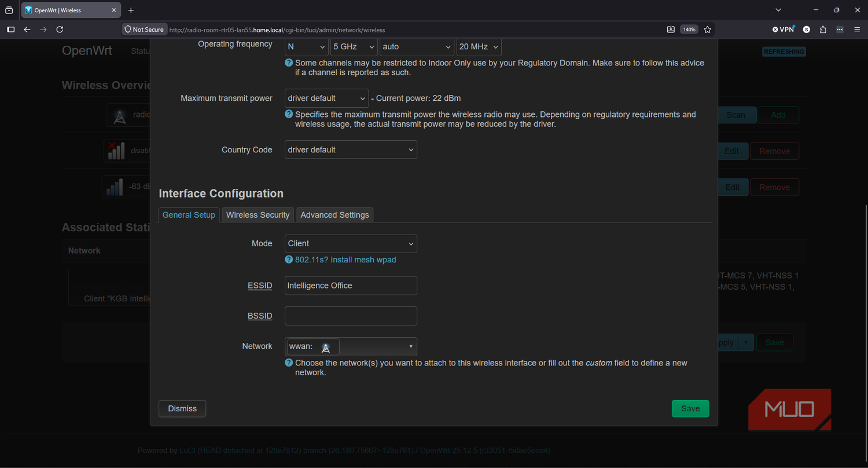
Task: Open the auto channel dropdown
Action: [x=417, y=47]
